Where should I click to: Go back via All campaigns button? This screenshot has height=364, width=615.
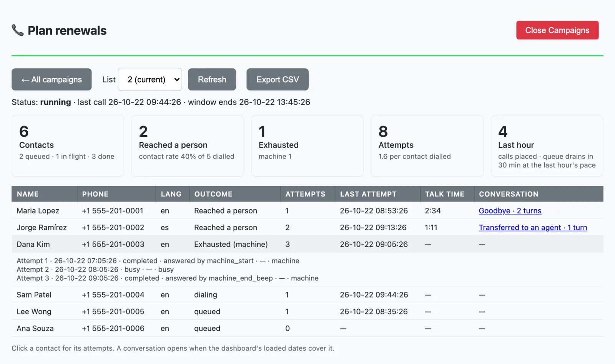click(52, 79)
